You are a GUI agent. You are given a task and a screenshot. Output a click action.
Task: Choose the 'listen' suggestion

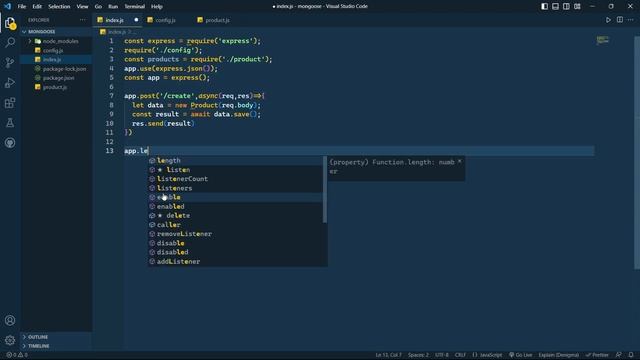coord(236,170)
